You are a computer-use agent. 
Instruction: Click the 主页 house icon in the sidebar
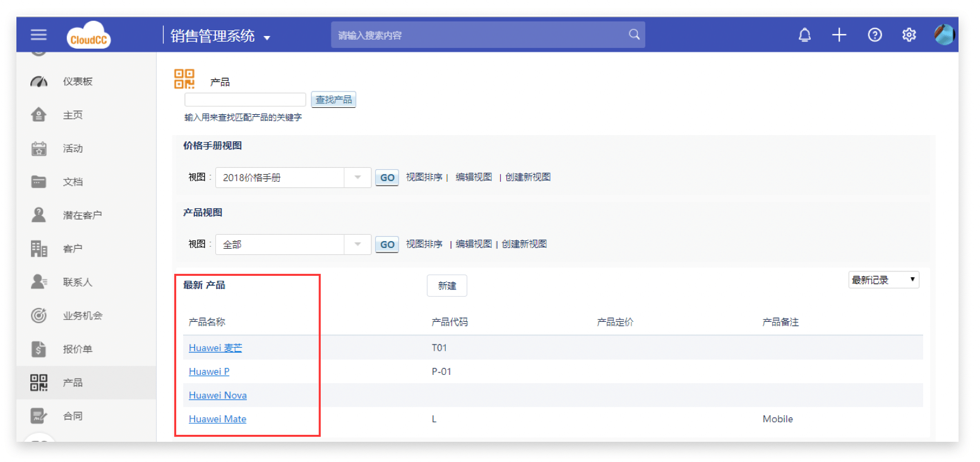[39, 115]
